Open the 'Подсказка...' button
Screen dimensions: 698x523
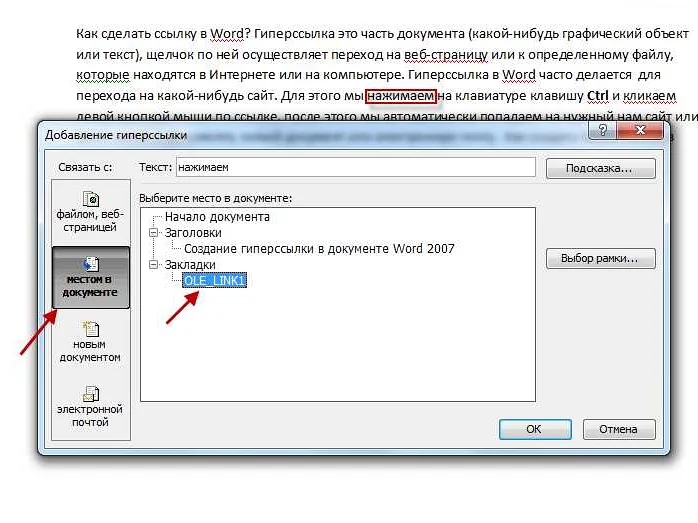click(x=601, y=169)
